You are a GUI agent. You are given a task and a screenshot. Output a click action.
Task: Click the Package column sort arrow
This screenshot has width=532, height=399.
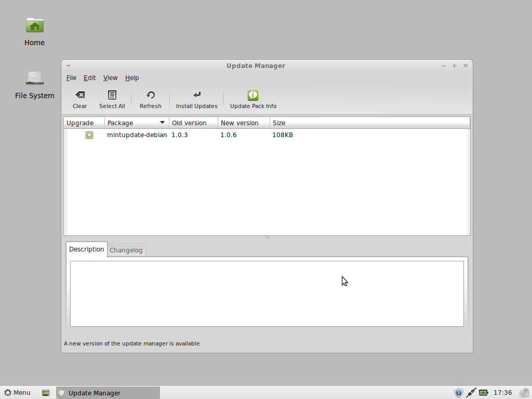pyautogui.click(x=162, y=123)
